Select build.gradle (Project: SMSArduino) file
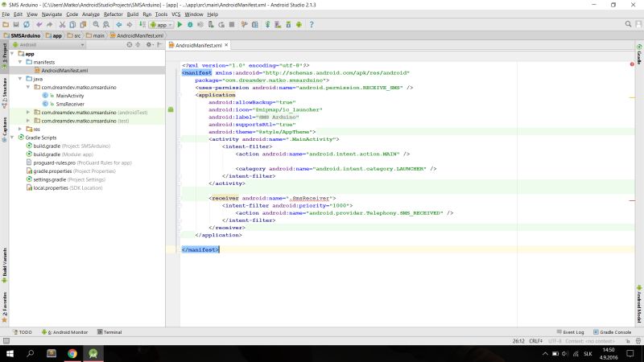Screen dimensions: 644x362 point(72,146)
